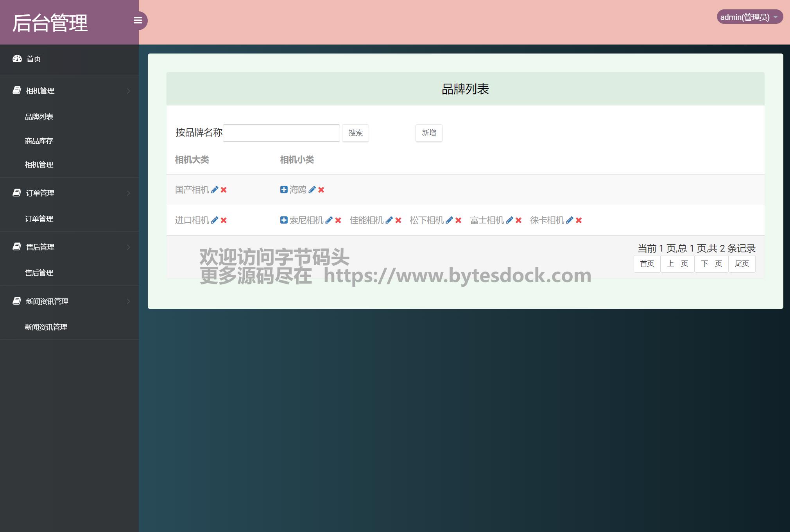Toggle the 新闻资讯管理 sidebar group chevron
The height and width of the screenshot is (532, 790).
click(x=128, y=301)
